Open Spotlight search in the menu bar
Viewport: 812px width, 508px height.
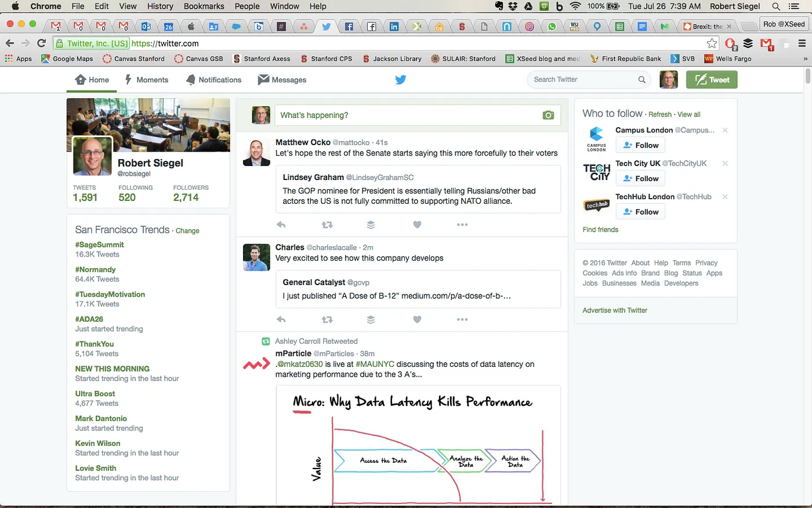tap(776, 6)
